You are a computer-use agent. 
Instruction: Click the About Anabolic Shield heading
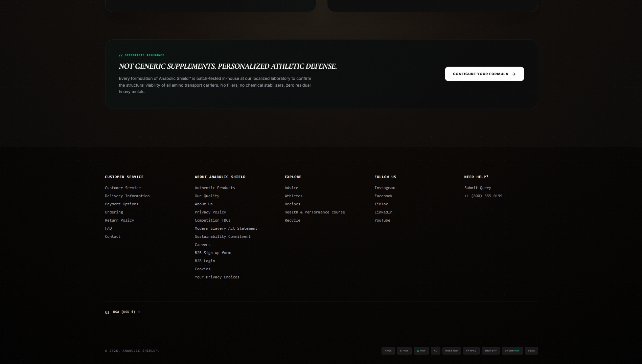tap(220, 177)
